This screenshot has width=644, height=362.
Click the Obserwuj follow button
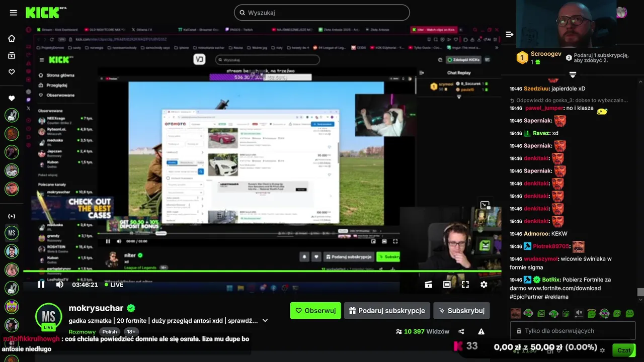315,311
